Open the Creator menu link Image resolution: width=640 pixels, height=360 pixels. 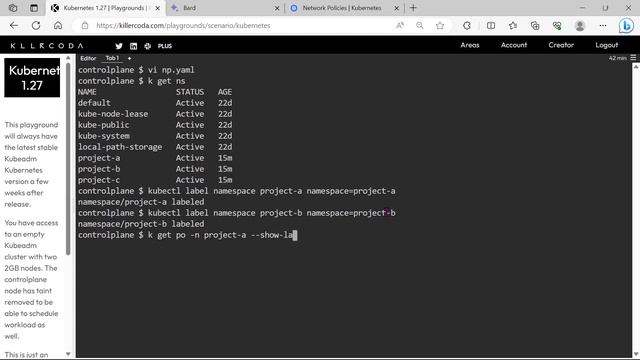[x=561, y=45]
